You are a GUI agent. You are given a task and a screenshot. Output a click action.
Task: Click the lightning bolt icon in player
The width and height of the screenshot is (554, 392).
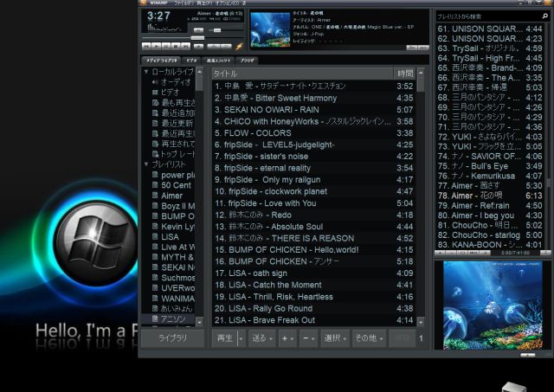239,46
